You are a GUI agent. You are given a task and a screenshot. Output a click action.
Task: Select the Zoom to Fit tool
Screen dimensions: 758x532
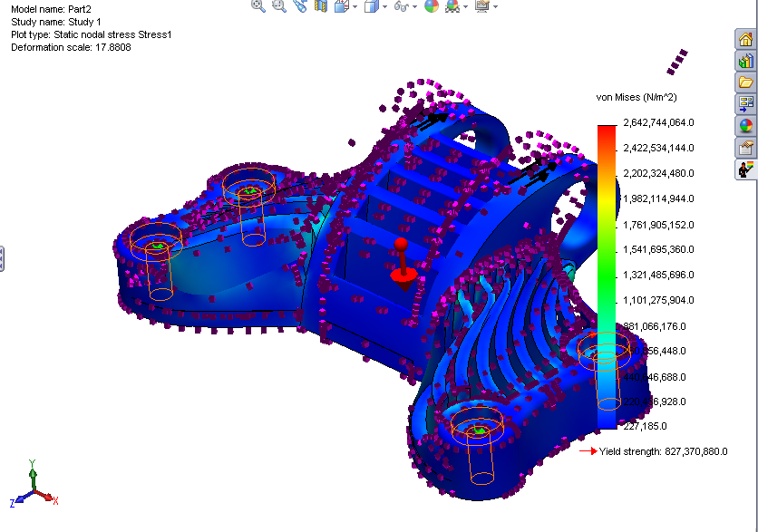[257, 7]
